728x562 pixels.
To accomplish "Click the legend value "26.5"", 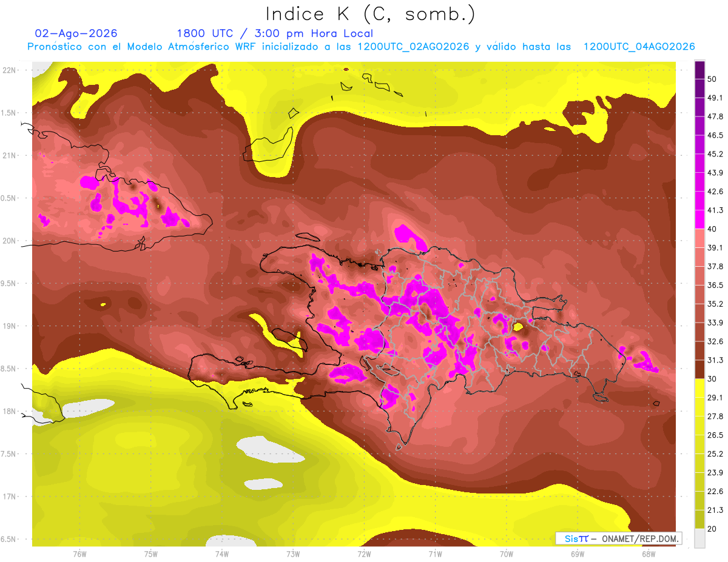I will click(716, 435).
